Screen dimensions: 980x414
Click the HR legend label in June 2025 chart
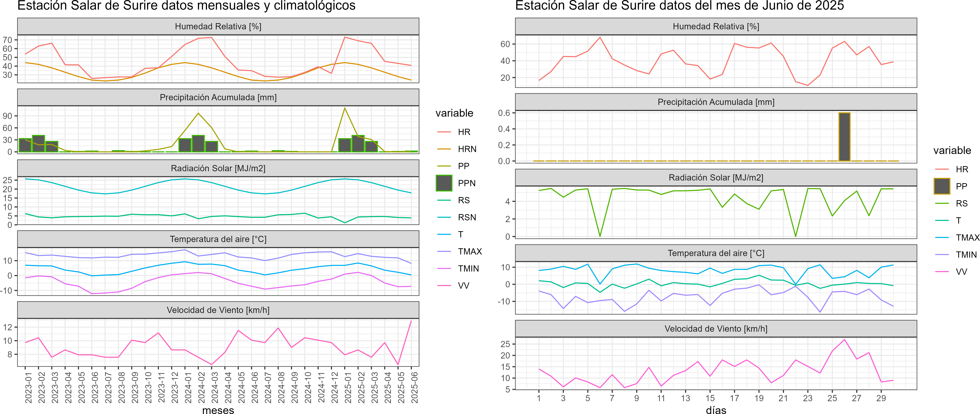pyautogui.click(x=962, y=169)
